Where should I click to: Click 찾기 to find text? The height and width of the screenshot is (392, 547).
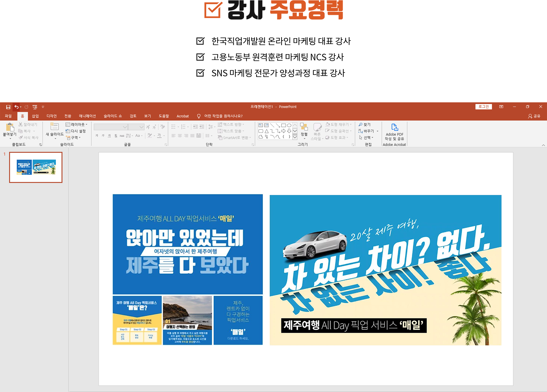tap(365, 124)
